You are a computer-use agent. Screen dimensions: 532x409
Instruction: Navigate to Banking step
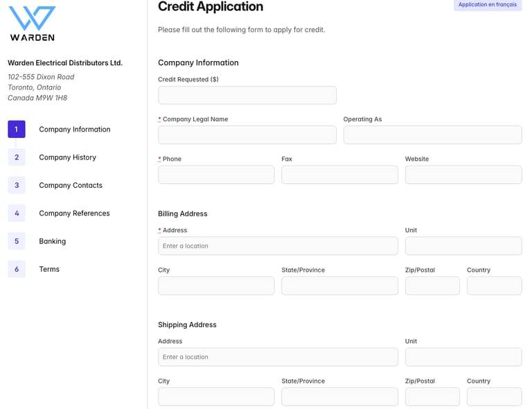[53, 241]
